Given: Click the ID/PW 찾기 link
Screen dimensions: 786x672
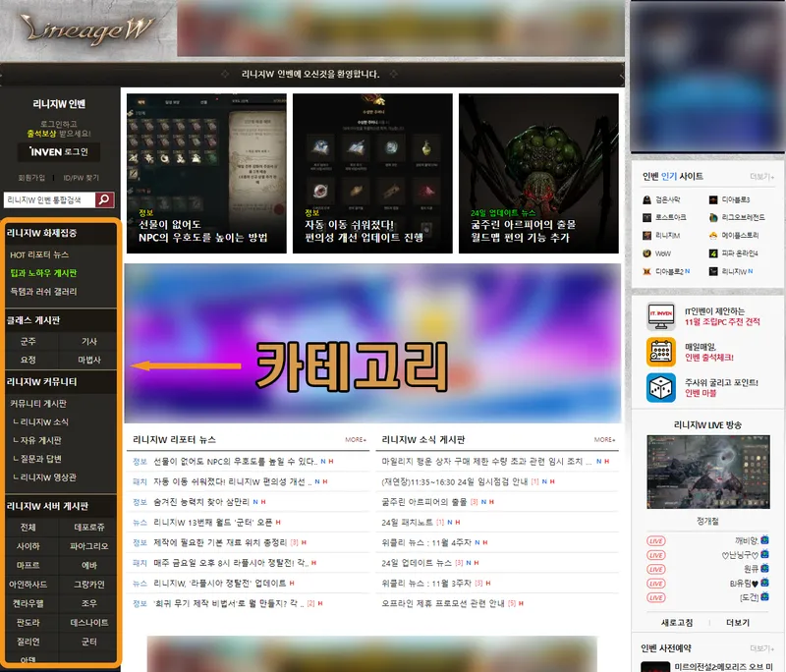Looking at the screenshot, I should pyautogui.click(x=81, y=178).
